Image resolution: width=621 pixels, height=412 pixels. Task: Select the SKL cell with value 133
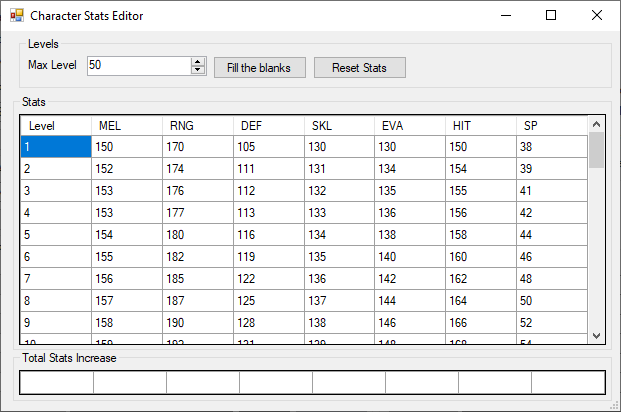pos(339,213)
